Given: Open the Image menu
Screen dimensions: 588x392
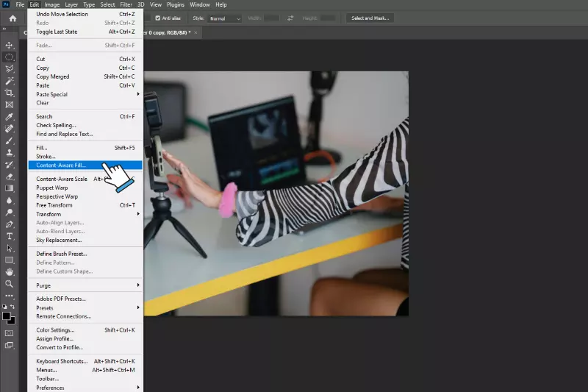Looking at the screenshot, I should click(x=51, y=4).
